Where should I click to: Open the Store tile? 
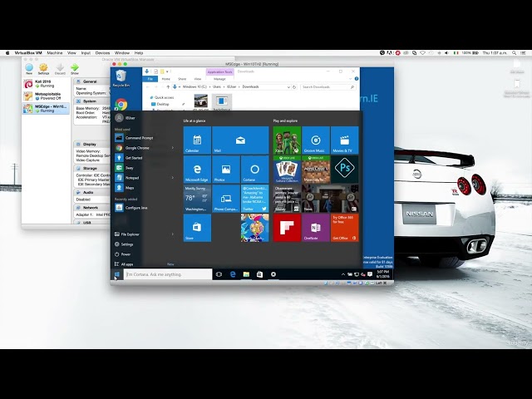[197, 228]
